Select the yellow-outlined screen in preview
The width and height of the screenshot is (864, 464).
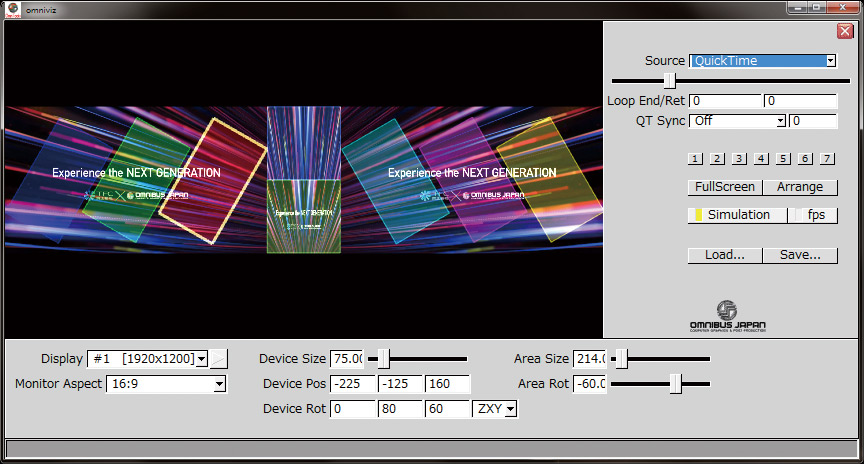click(x=213, y=181)
